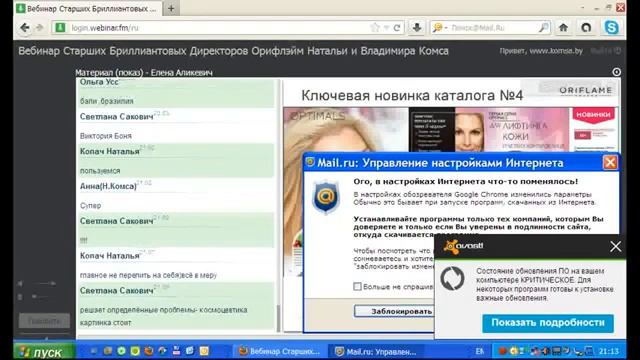This screenshot has height=360, width=640.
Task: Click the magnifier in the Mail.Ru search box
Action: (x=543, y=28)
